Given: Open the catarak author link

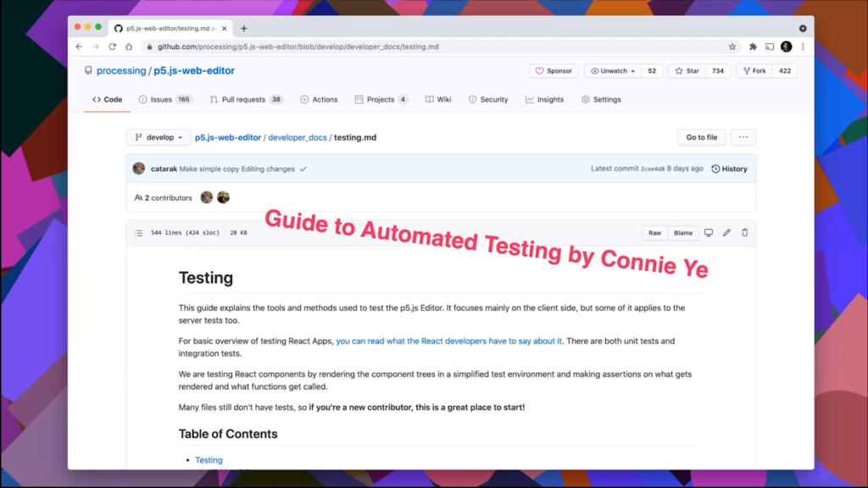Looking at the screenshot, I should pyautogui.click(x=164, y=169).
